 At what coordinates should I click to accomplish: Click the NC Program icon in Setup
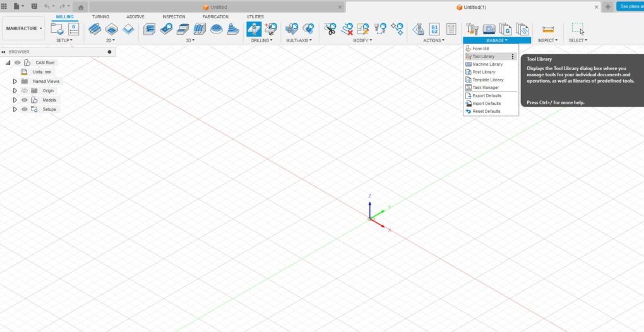point(73,29)
